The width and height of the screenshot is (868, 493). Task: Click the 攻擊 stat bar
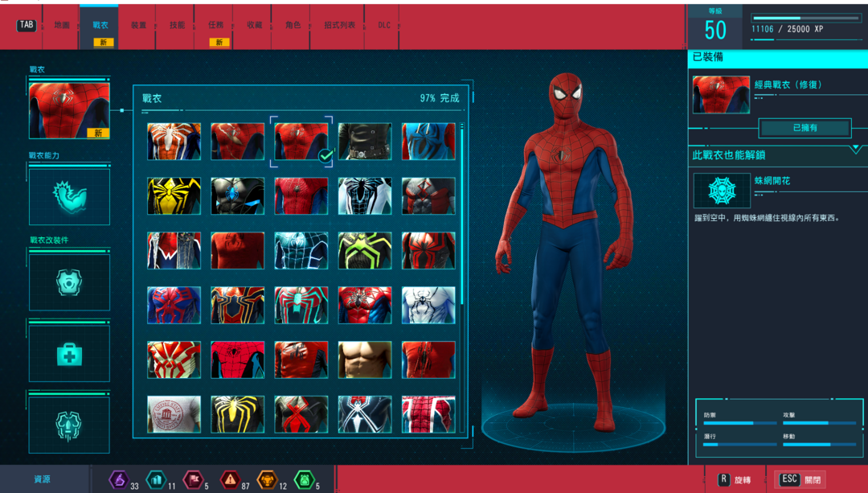point(819,423)
